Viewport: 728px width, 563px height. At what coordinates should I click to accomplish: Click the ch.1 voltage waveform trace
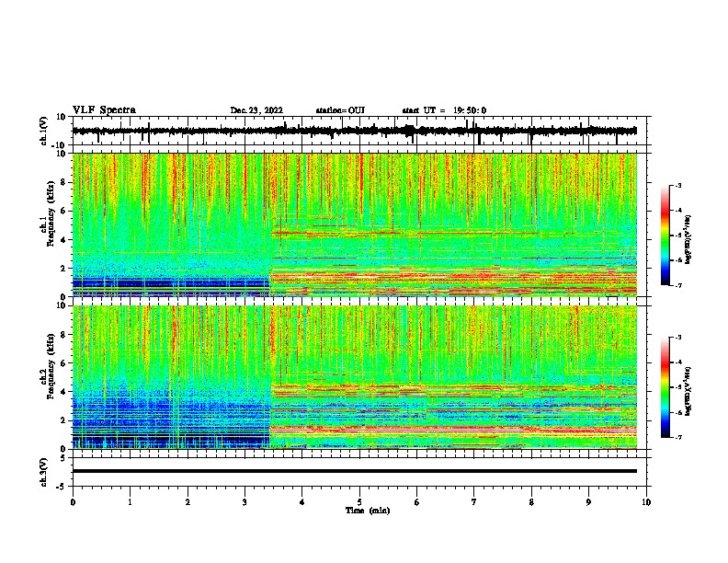coord(354,132)
